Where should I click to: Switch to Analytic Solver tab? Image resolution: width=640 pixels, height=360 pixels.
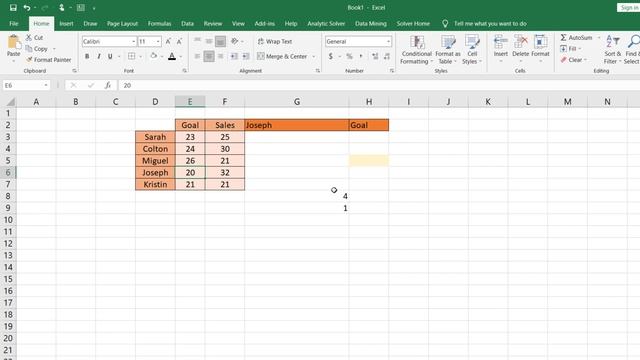tap(326, 24)
